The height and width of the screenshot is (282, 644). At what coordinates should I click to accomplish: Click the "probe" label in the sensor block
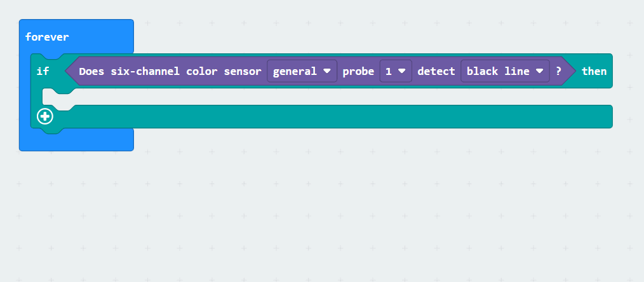click(358, 71)
